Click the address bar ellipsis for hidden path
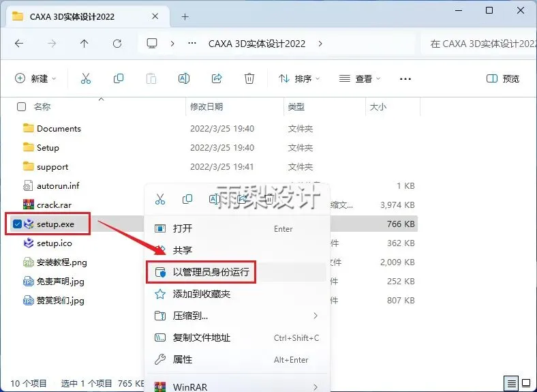 [x=192, y=43]
